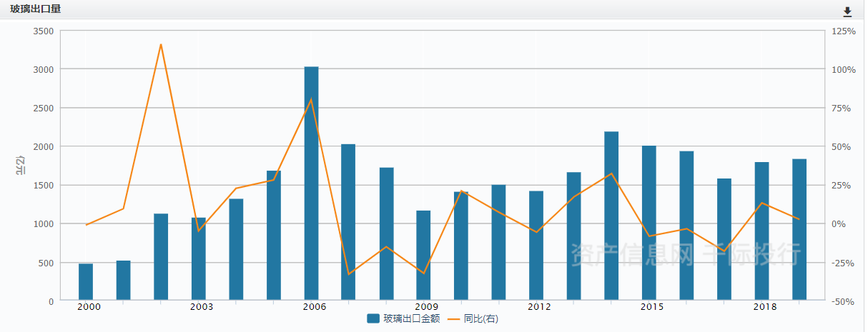Select the bar for year 2003
Image resolution: width=868 pixels, height=332 pixels.
pyautogui.click(x=199, y=258)
